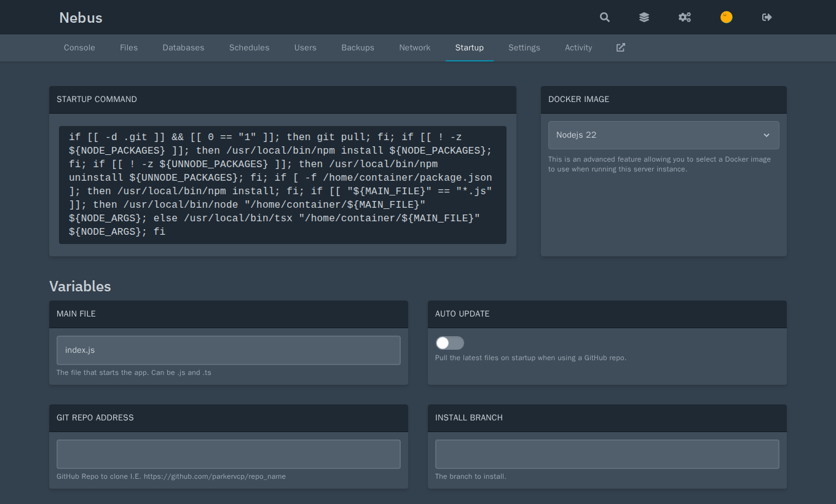The height and width of the screenshot is (504, 836).
Task: Focus the Install Branch input field
Action: 607,454
